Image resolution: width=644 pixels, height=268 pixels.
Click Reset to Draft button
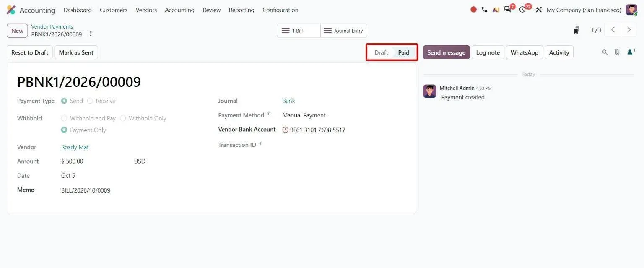[30, 52]
